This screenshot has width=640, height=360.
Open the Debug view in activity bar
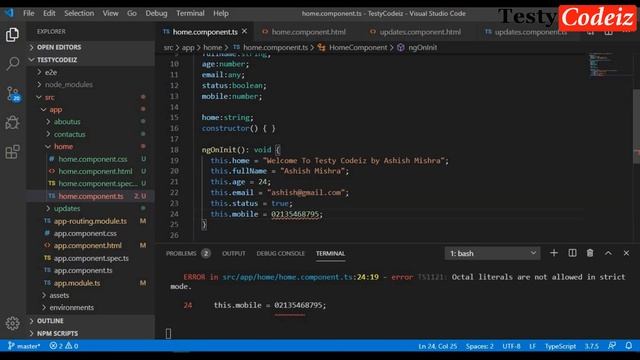[12, 122]
